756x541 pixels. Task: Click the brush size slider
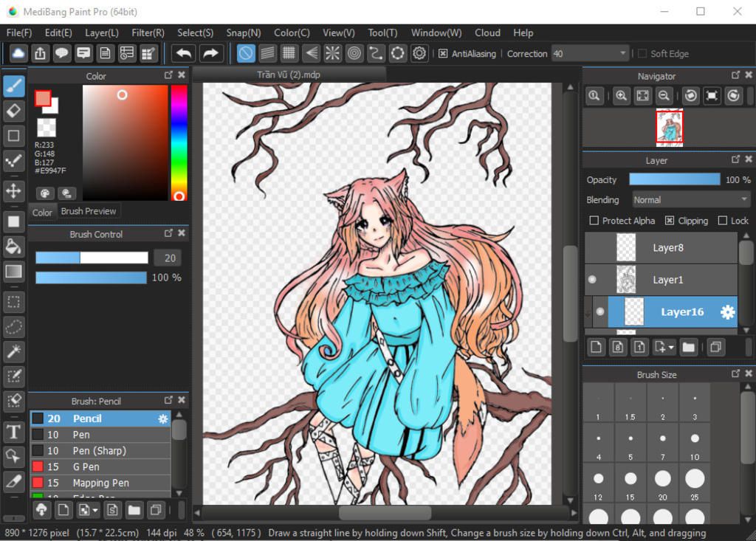click(92, 258)
